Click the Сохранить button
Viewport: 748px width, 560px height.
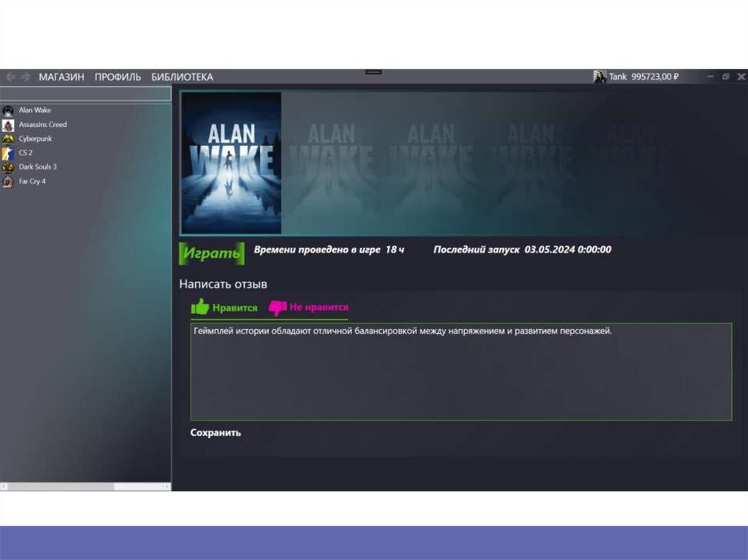[x=215, y=433]
